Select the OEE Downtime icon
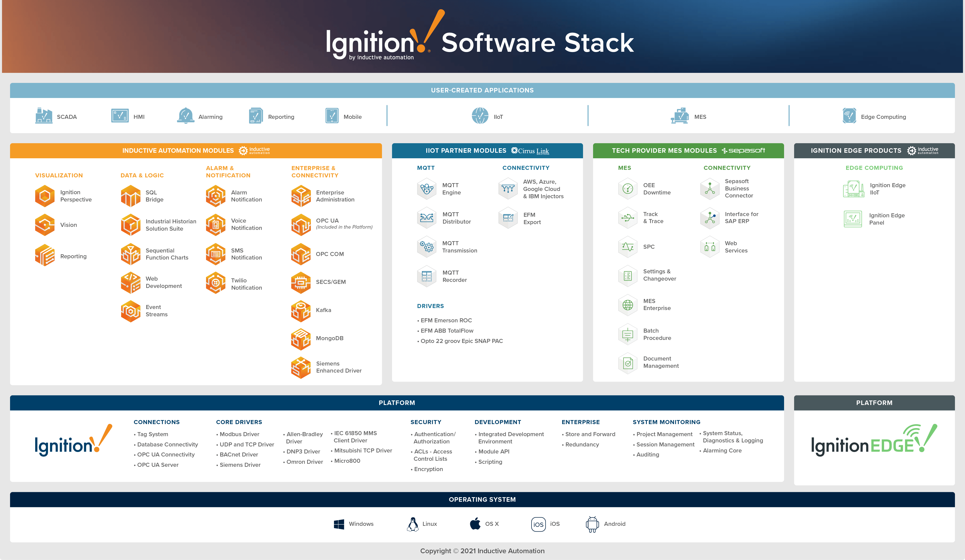965x560 pixels. click(628, 189)
